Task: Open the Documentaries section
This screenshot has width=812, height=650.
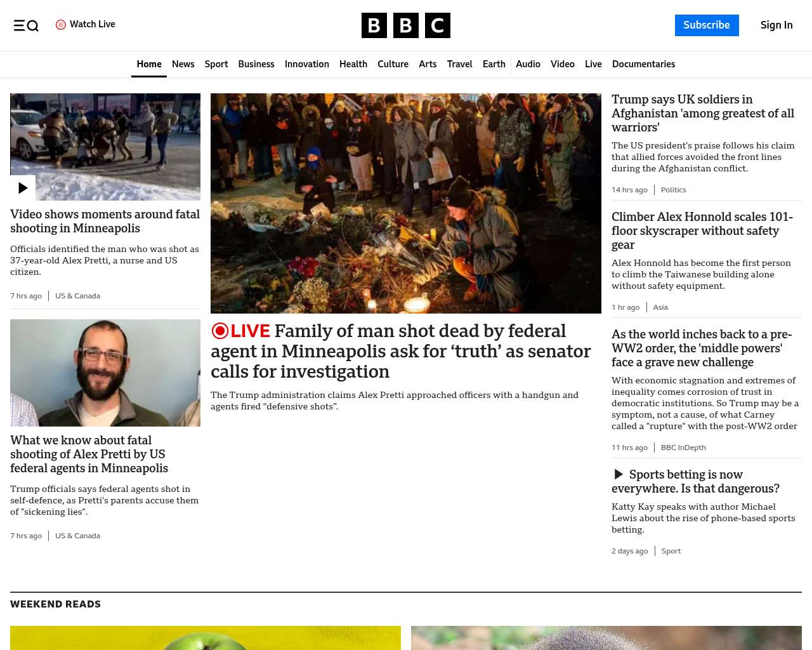Action: coord(643,64)
